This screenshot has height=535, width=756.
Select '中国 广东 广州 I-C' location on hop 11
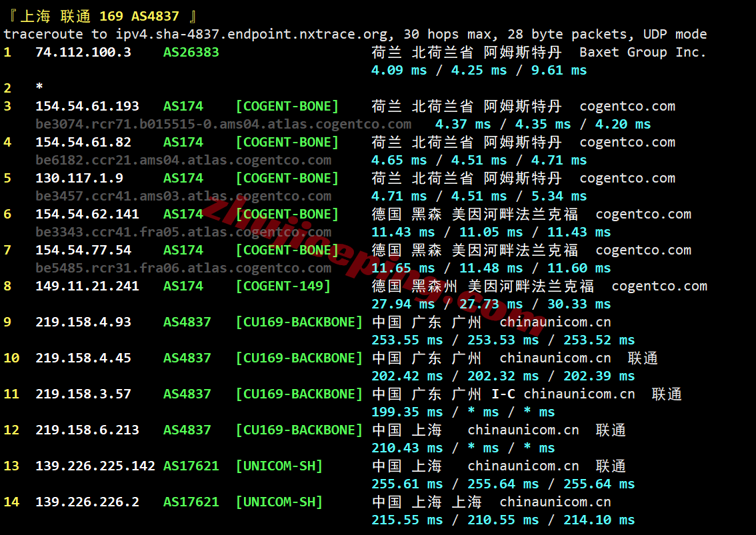pos(443,394)
